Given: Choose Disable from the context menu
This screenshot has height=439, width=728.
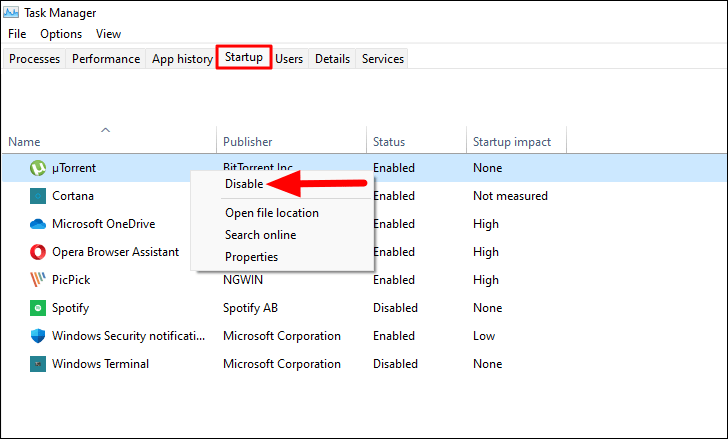Looking at the screenshot, I should pyautogui.click(x=244, y=184).
